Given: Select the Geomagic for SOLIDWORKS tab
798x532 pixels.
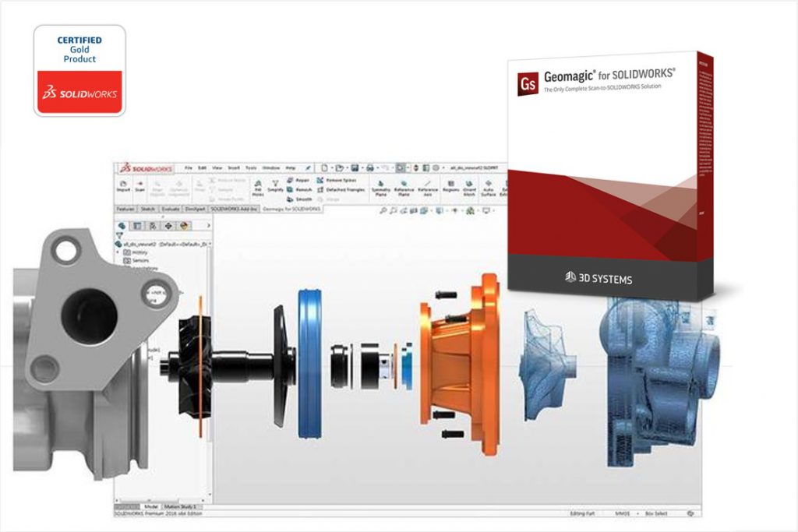Looking at the screenshot, I should pyautogui.click(x=291, y=209).
